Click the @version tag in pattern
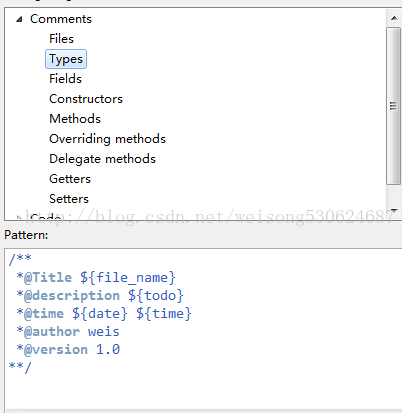This screenshot has width=402, height=413. pyautogui.click(x=56, y=349)
